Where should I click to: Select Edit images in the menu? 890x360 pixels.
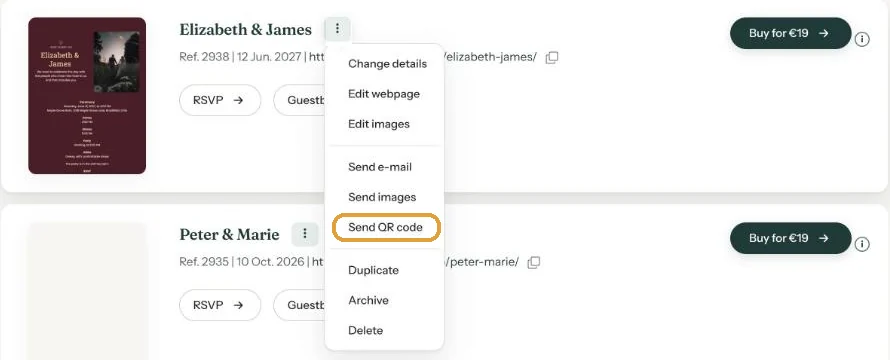coord(379,124)
